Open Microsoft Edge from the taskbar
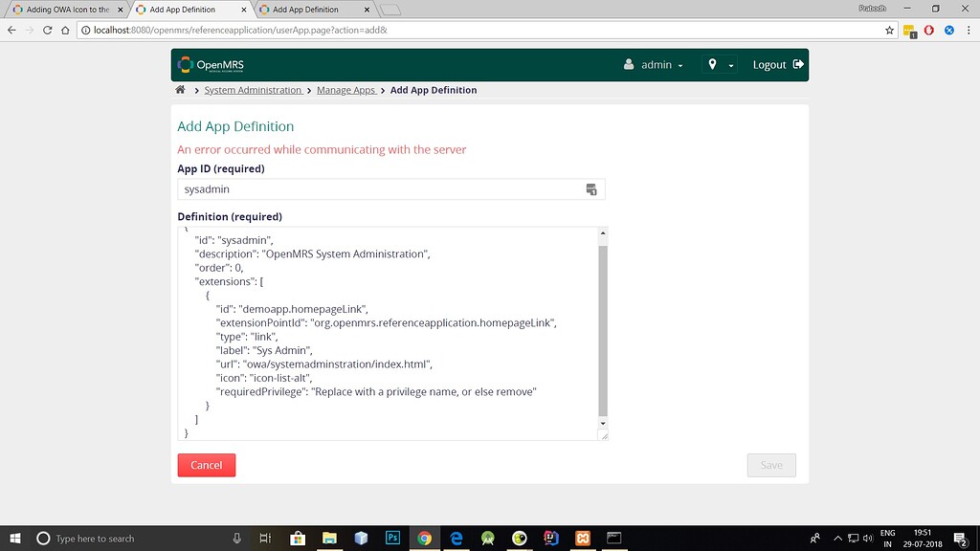The image size is (980, 551). click(456, 538)
